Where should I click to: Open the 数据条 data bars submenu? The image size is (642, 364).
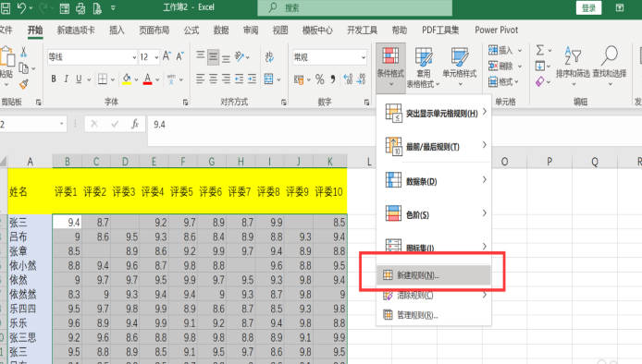tap(434, 180)
